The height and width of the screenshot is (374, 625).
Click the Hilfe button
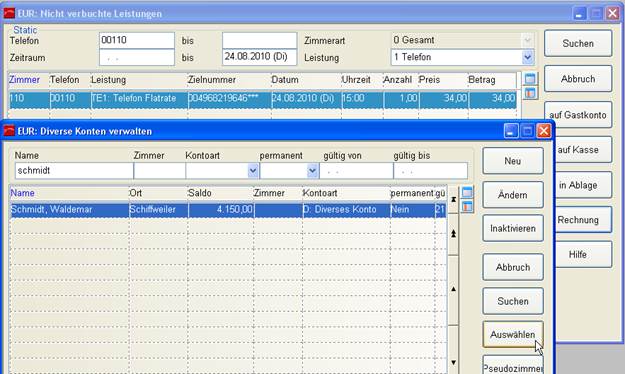584,254
